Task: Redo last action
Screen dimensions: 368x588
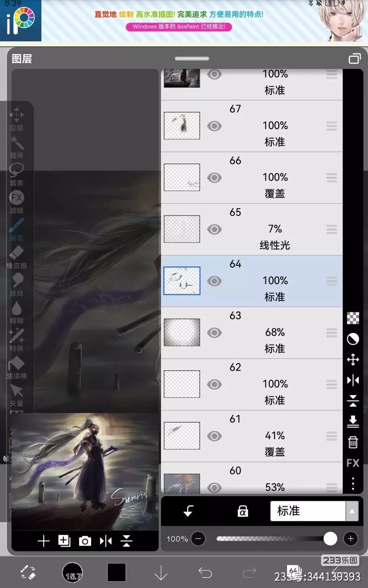Action: click(x=249, y=572)
